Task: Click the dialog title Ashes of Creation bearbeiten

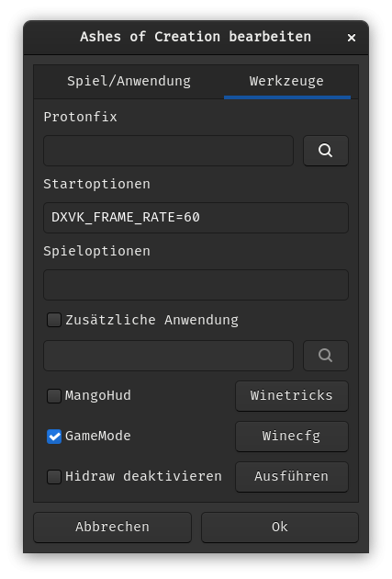Action: click(196, 37)
